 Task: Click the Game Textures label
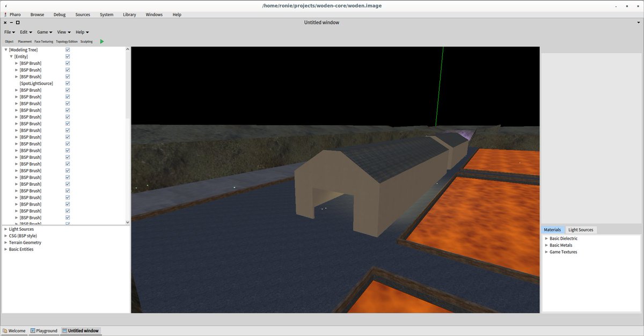point(563,252)
